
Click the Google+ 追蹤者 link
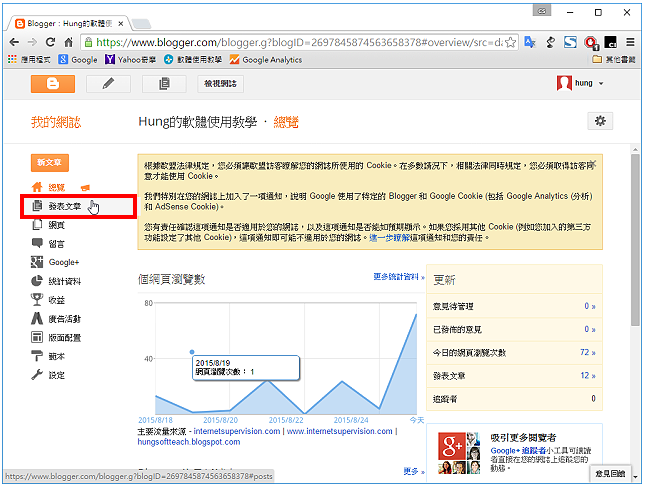coord(518,451)
